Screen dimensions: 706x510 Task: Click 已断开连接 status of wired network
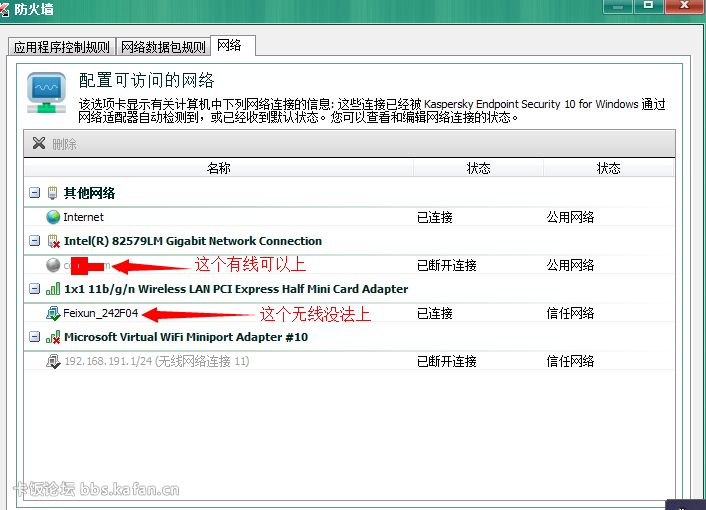click(x=447, y=265)
